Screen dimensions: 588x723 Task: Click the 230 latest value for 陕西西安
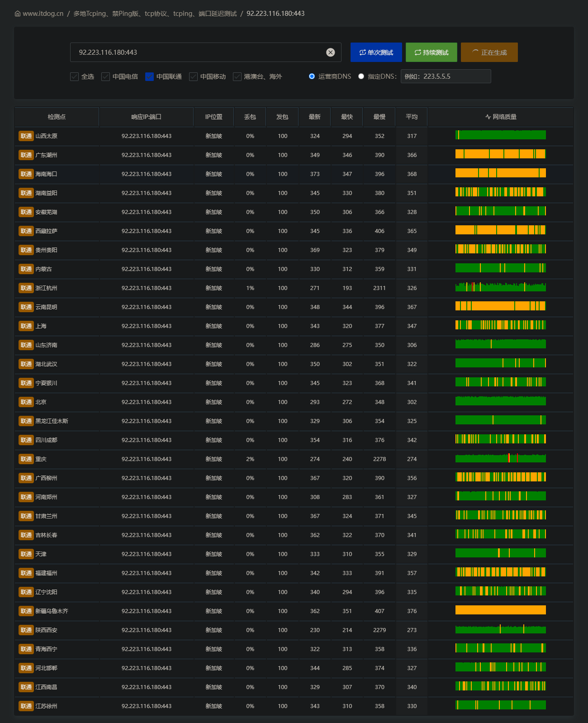pos(315,630)
